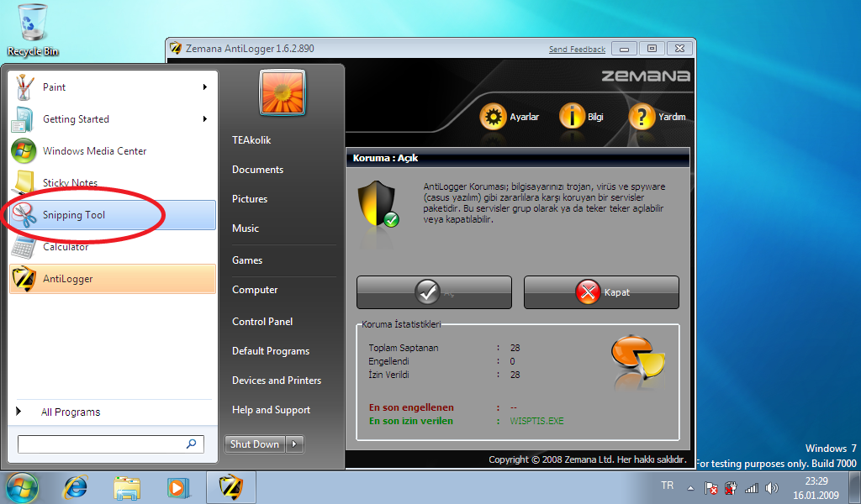Open Games from Start menu
Image resolution: width=861 pixels, height=504 pixels.
point(247,260)
